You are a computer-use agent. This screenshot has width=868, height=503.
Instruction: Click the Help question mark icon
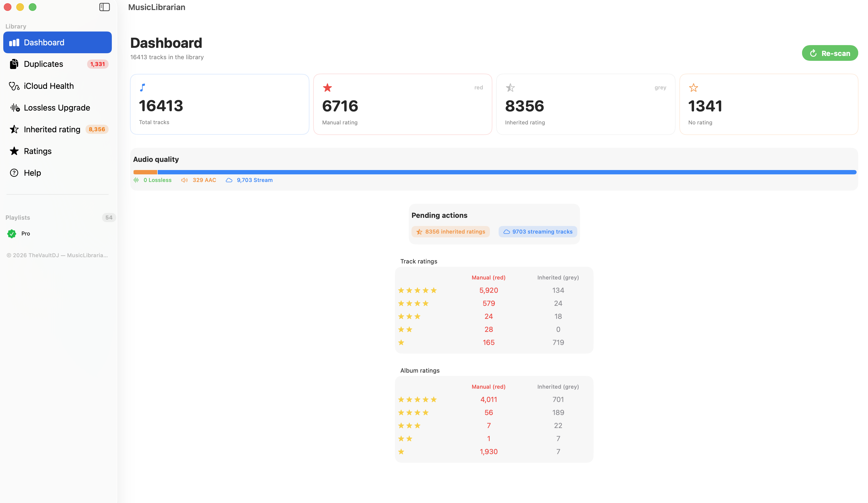(x=14, y=173)
